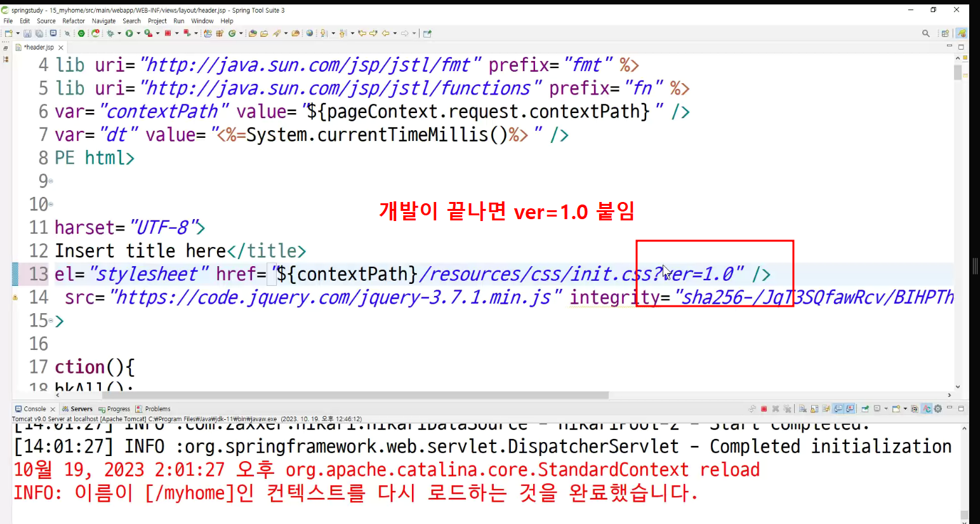Click the Clear Console icon
Screen dimensions: 980x524
coord(802,409)
